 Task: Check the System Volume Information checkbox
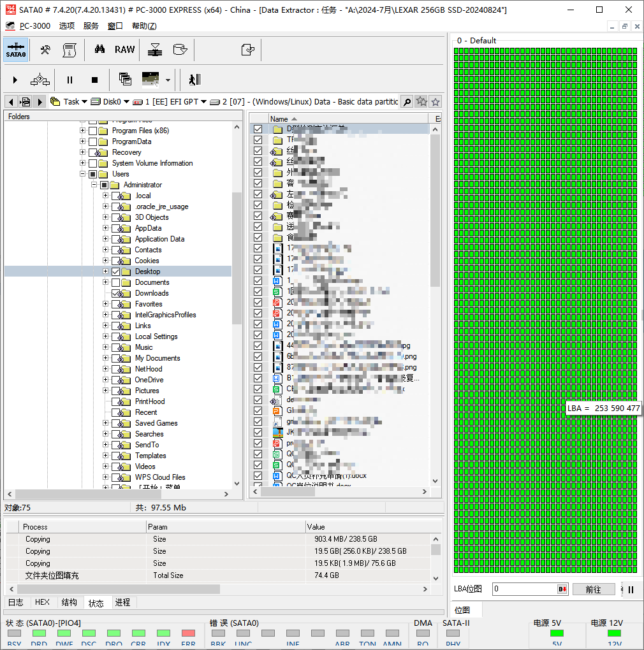coord(93,163)
